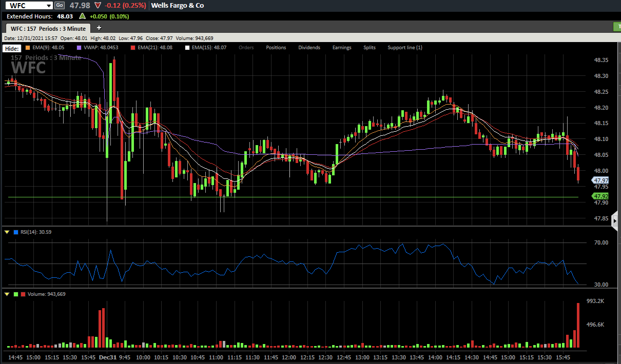Toggle the Dividends overlay
The image size is (621, 364).
click(x=309, y=48)
